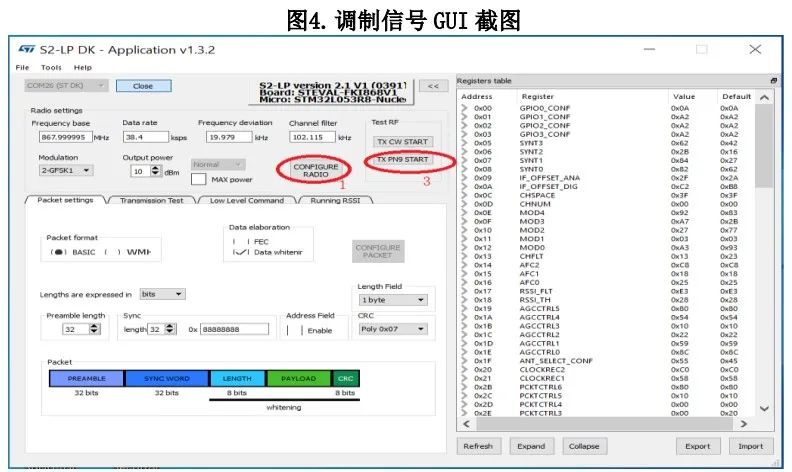Click the SYNC WORD packet block
792x472 pixels.
[167, 378]
